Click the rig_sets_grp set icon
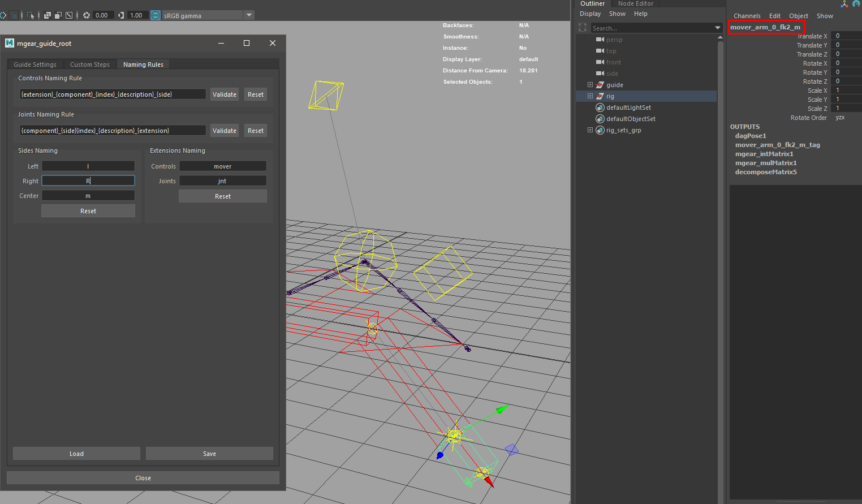This screenshot has width=862, height=504. point(600,130)
